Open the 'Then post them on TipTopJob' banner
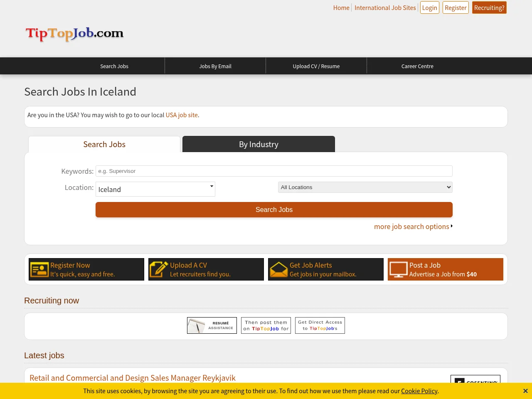 (x=266, y=325)
